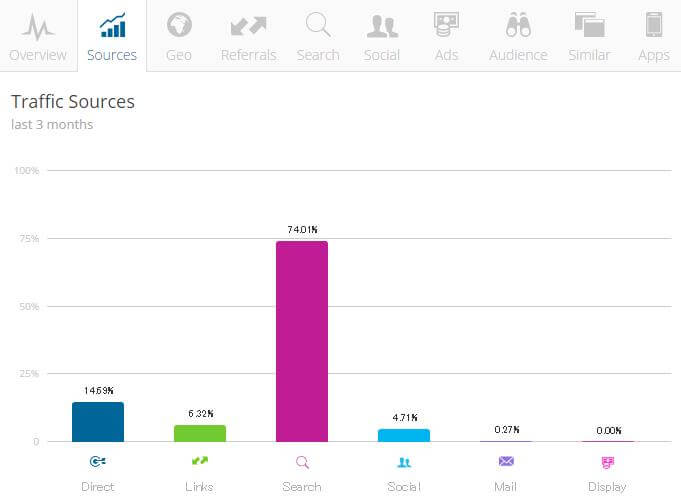This screenshot has width=681, height=500.
Task: Open the Overview tab
Action: point(38,36)
